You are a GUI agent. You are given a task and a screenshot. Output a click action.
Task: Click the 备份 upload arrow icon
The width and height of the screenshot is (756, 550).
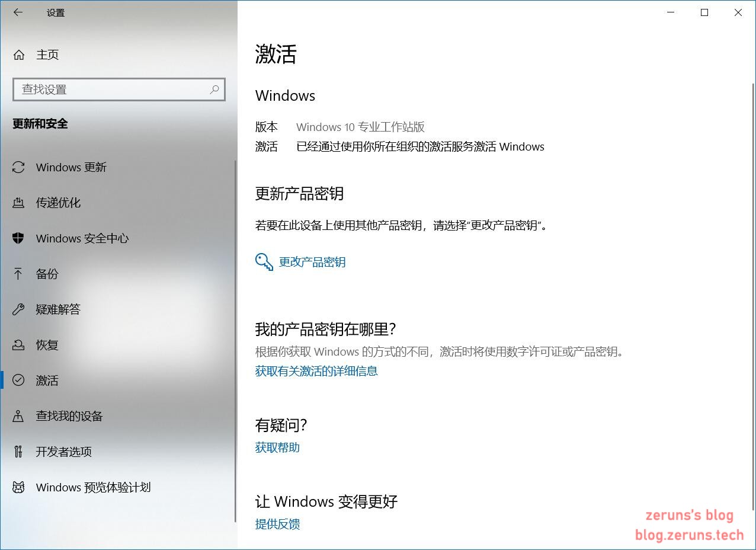point(19,274)
